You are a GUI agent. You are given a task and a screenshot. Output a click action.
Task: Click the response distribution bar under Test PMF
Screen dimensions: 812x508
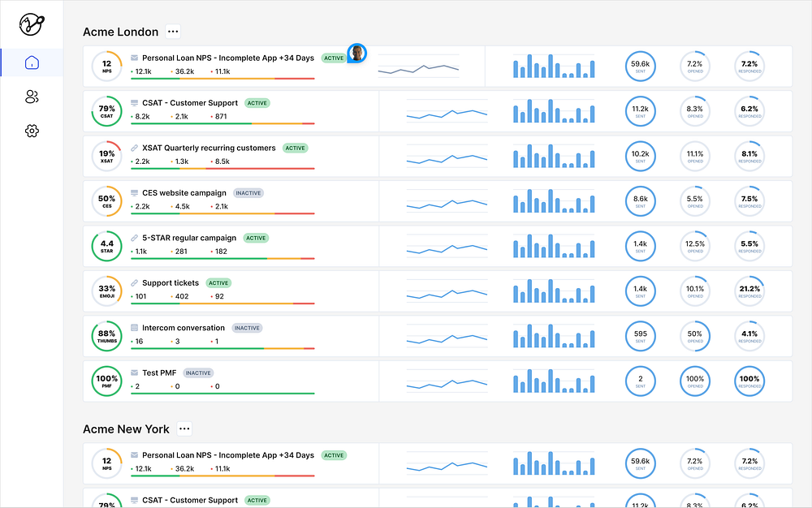[x=222, y=394]
